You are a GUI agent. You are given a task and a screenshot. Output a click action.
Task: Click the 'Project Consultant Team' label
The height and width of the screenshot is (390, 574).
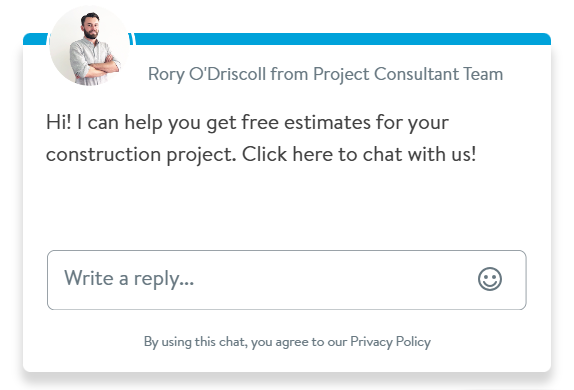point(408,74)
